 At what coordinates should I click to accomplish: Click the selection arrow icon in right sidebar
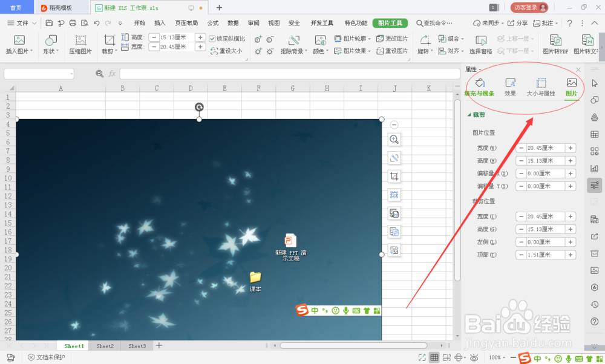(595, 83)
